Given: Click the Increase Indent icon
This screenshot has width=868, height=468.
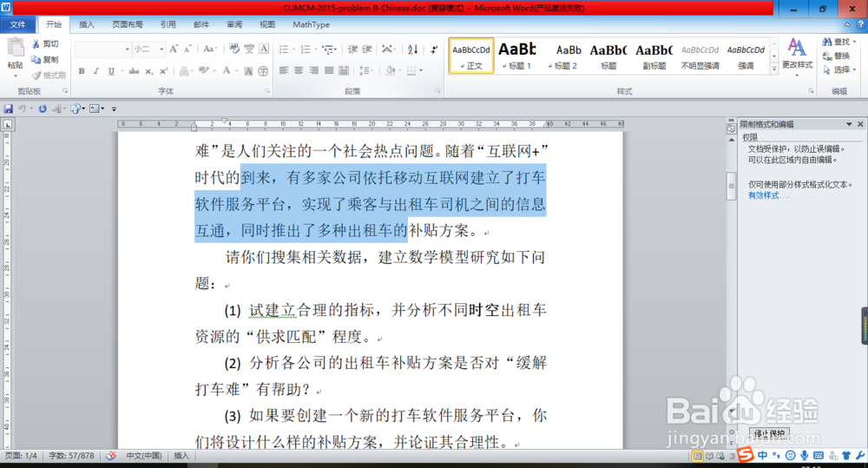Looking at the screenshot, I should 367,49.
